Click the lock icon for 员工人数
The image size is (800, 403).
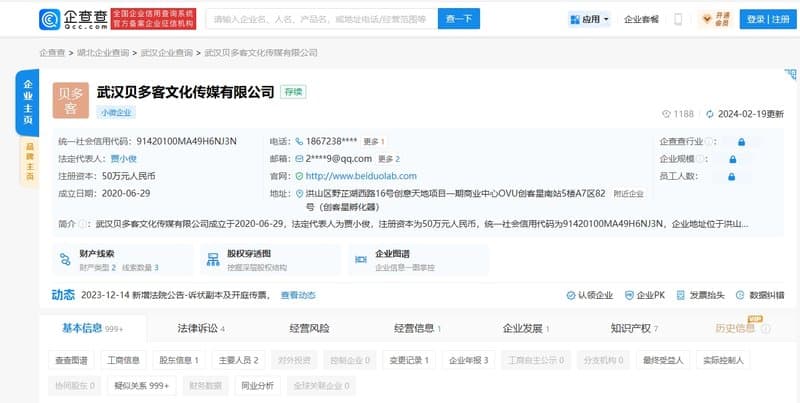coord(732,177)
